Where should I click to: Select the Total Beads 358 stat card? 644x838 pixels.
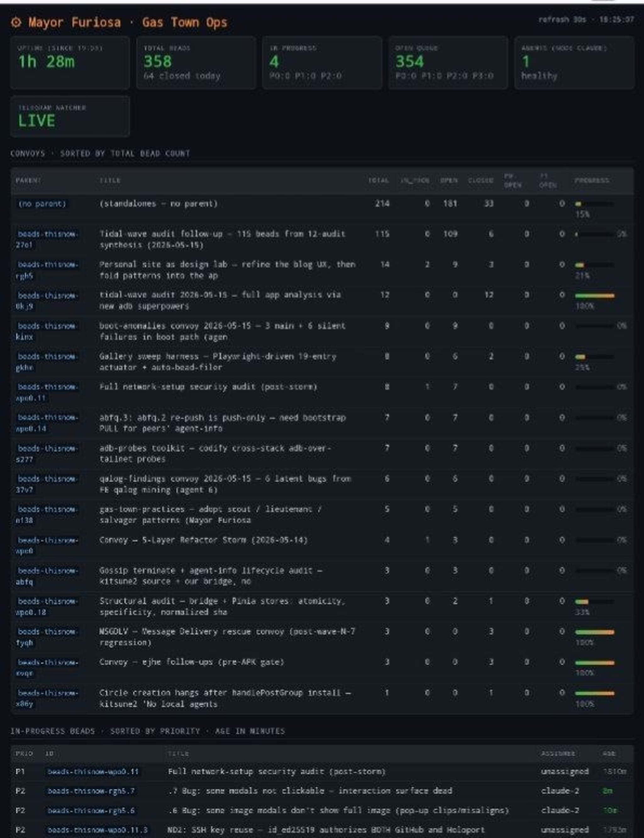196,63
